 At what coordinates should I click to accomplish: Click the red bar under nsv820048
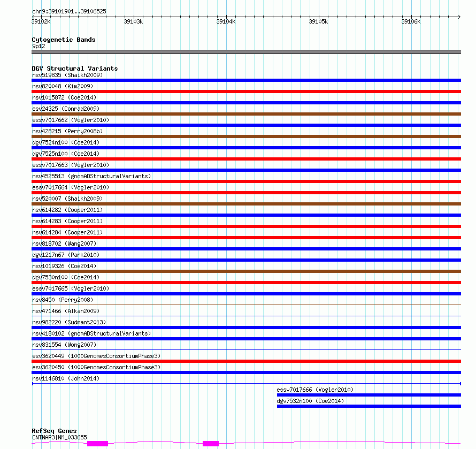tap(246, 92)
